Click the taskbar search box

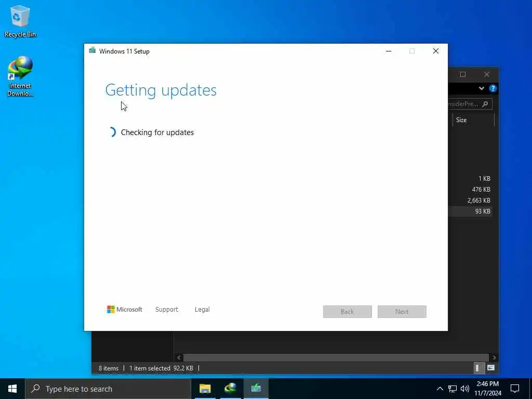coord(108,389)
